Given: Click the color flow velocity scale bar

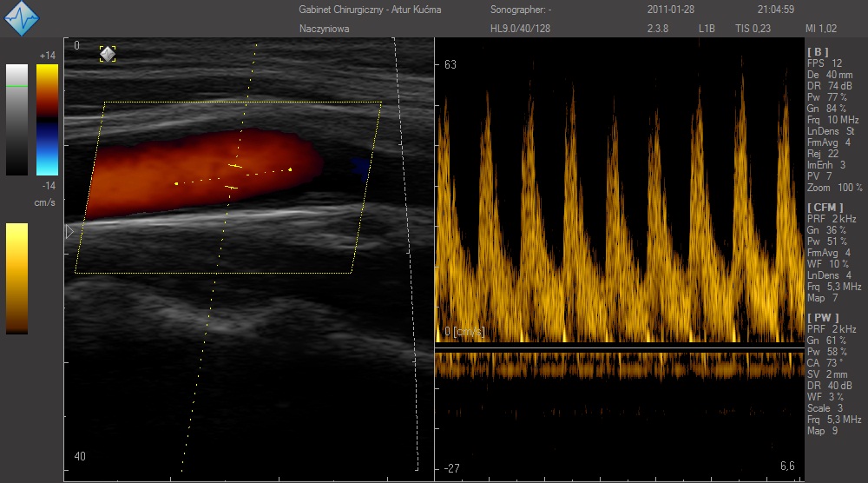Looking at the screenshot, I should tap(47, 120).
